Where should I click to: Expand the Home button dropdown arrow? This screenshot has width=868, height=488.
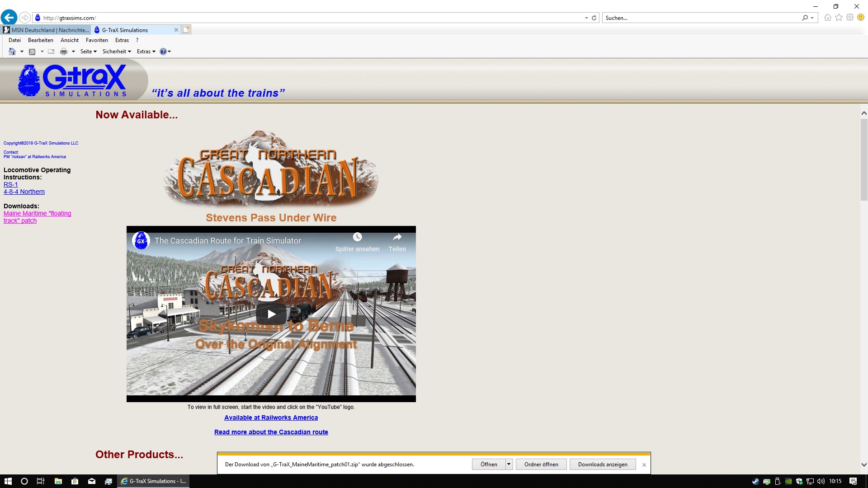(x=22, y=52)
